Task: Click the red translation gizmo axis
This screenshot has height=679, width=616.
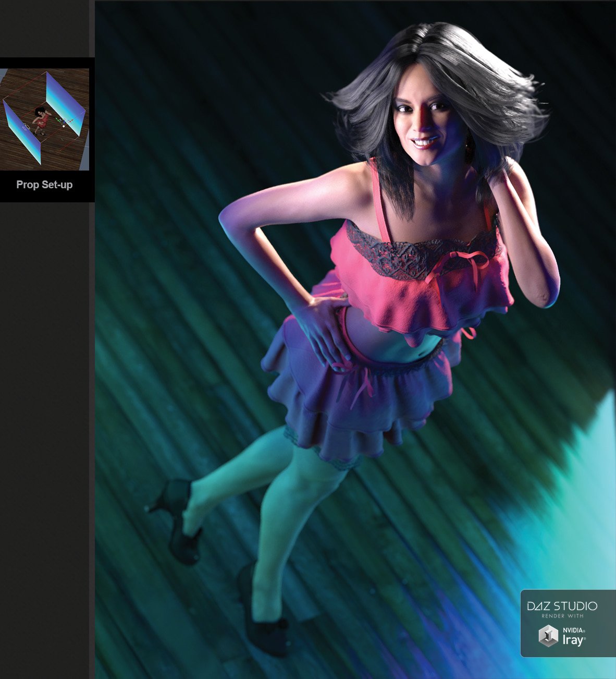Action: (70, 120)
